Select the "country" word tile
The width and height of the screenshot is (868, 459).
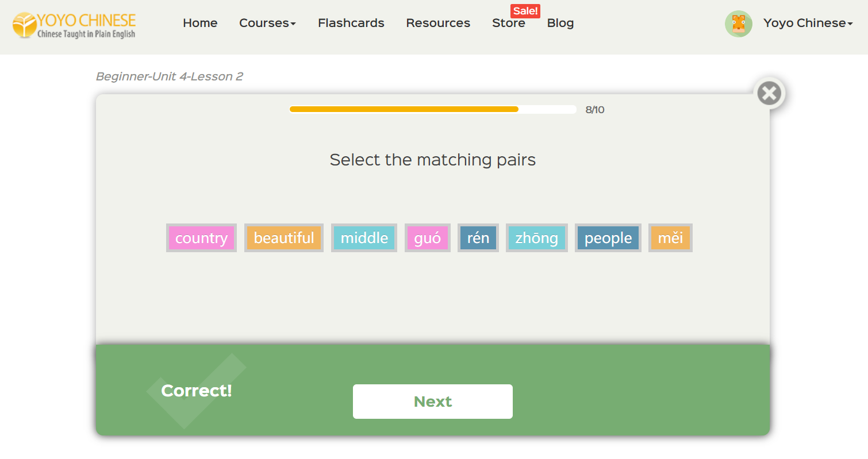201,238
